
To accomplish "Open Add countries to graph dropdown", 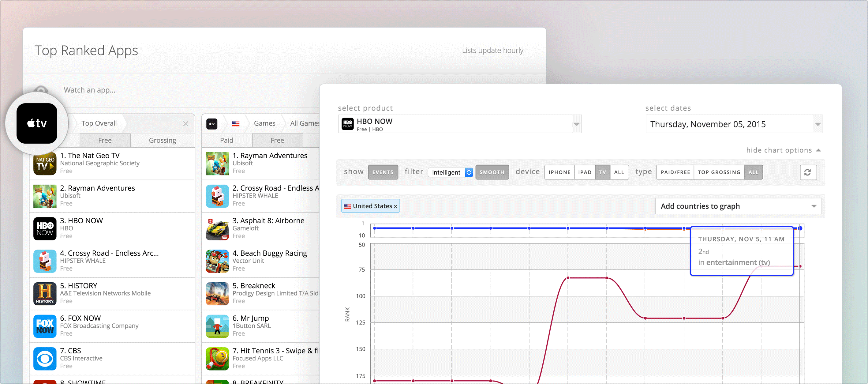I will [x=738, y=206].
